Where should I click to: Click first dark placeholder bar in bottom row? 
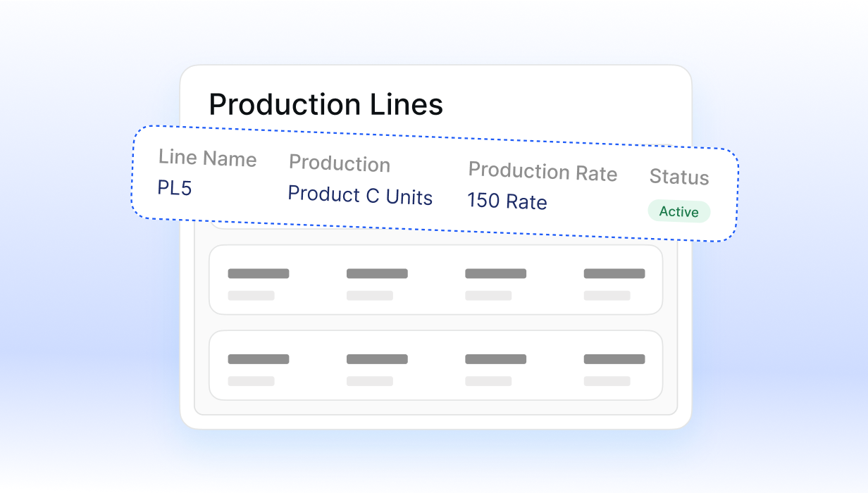[x=259, y=359]
